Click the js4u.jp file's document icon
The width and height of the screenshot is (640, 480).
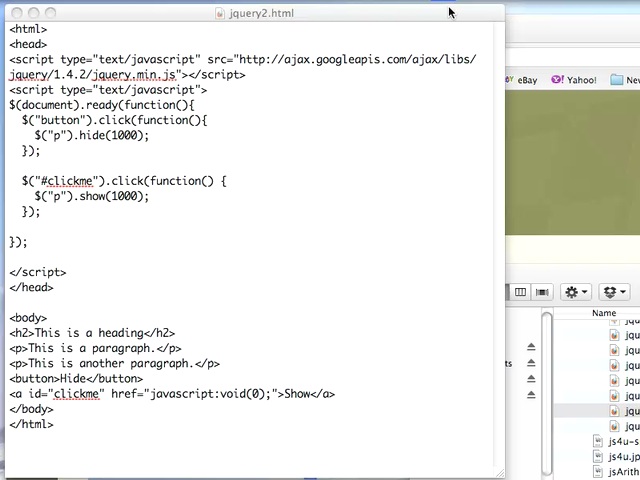point(598,456)
